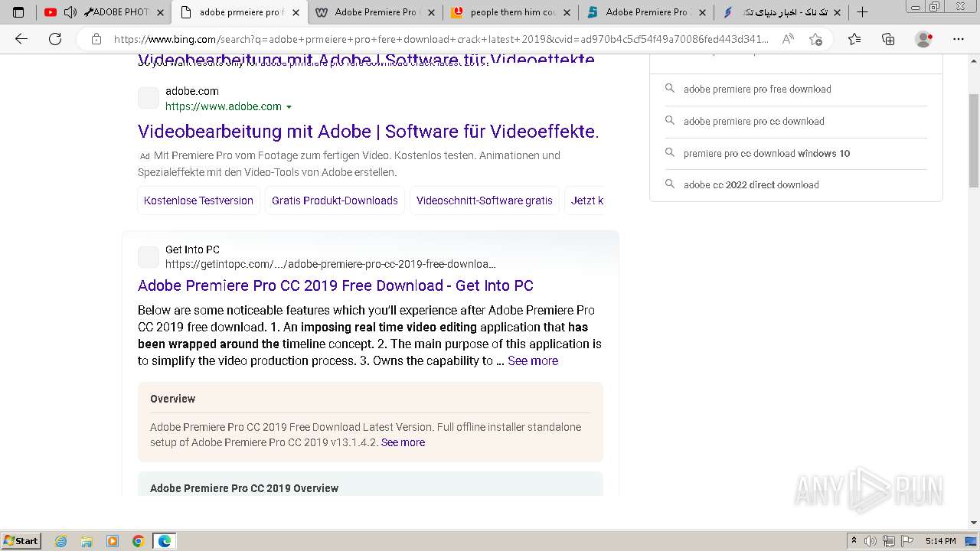The width and height of the screenshot is (980, 551).
Task: Click the taskbar clock showing 5:14 PM
Action: tap(940, 541)
